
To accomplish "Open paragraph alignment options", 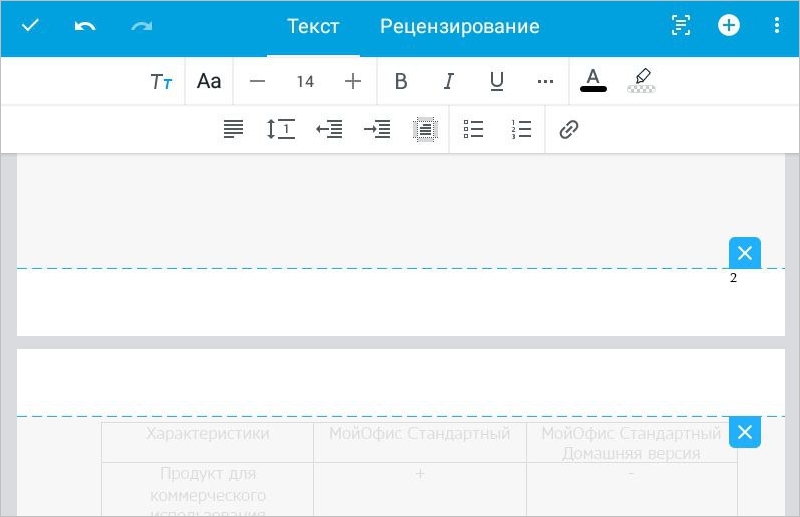I will pos(233,129).
